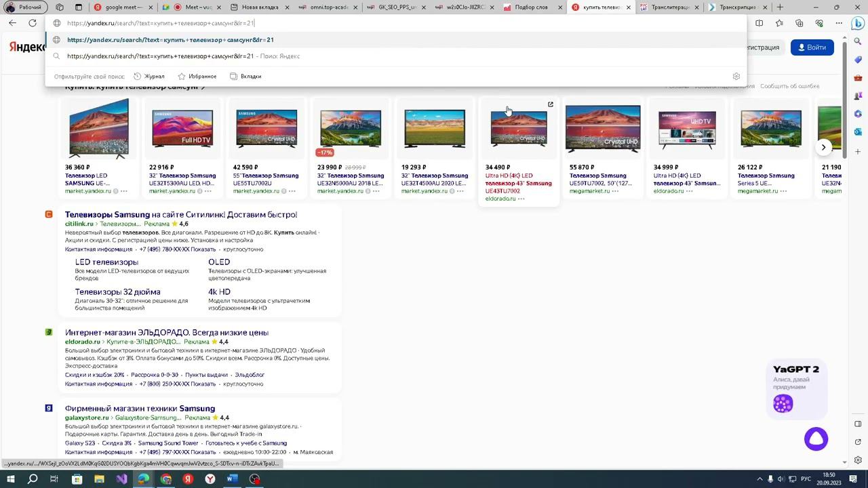
Task: Click inside the address bar URL field
Action: (x=397, y=23)
